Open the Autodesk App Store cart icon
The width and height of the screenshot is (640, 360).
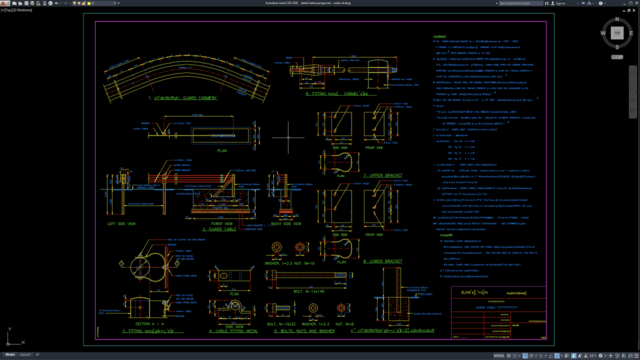click(583, 3)
